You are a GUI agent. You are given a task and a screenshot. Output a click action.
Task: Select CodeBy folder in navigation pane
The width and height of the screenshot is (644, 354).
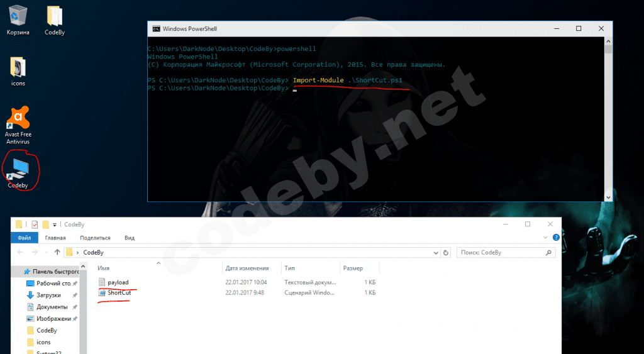click(x=42, y=331)
